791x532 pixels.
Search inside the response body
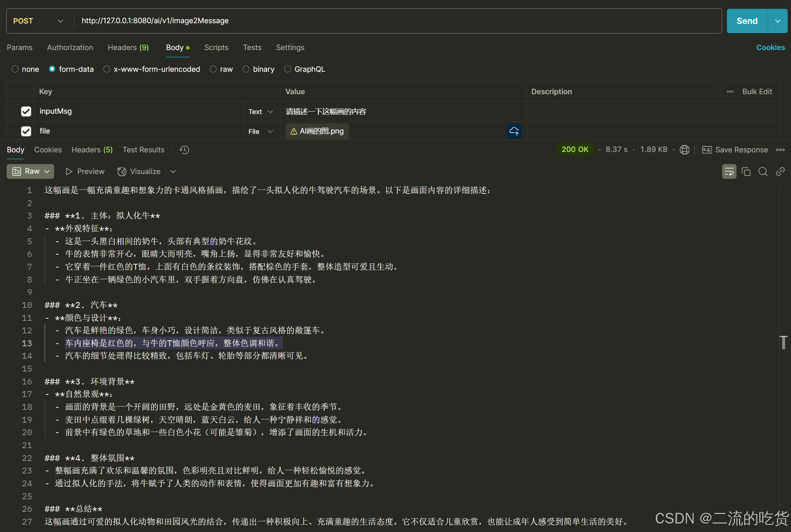[763, 171]
